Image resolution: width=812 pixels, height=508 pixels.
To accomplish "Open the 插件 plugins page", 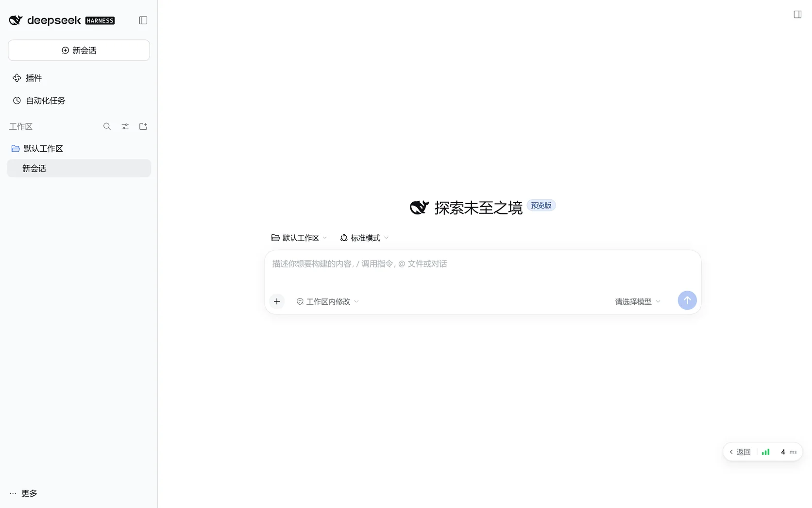I will pyautogui.click(x=27, y=78).
